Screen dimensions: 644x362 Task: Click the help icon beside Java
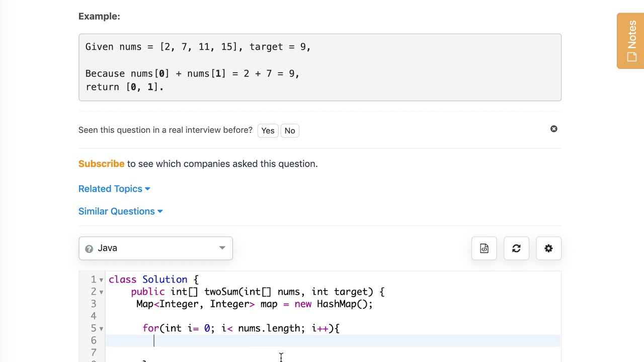[89, 249]
